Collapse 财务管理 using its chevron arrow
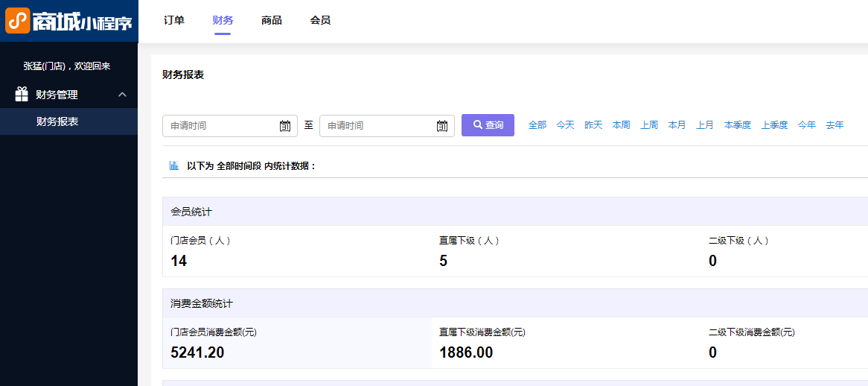868x386 pixels. pos(123,95)
